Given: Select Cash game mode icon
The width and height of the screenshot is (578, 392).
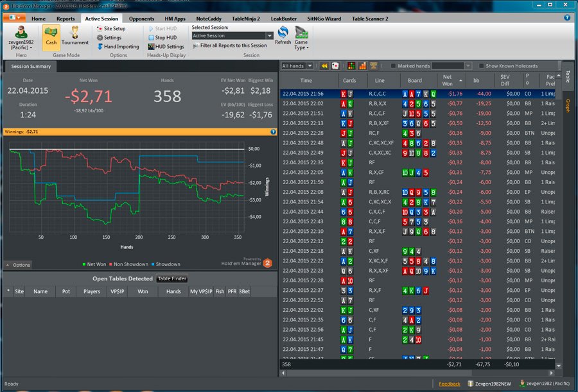Looking at the screenshot, I should coord(51,37).
